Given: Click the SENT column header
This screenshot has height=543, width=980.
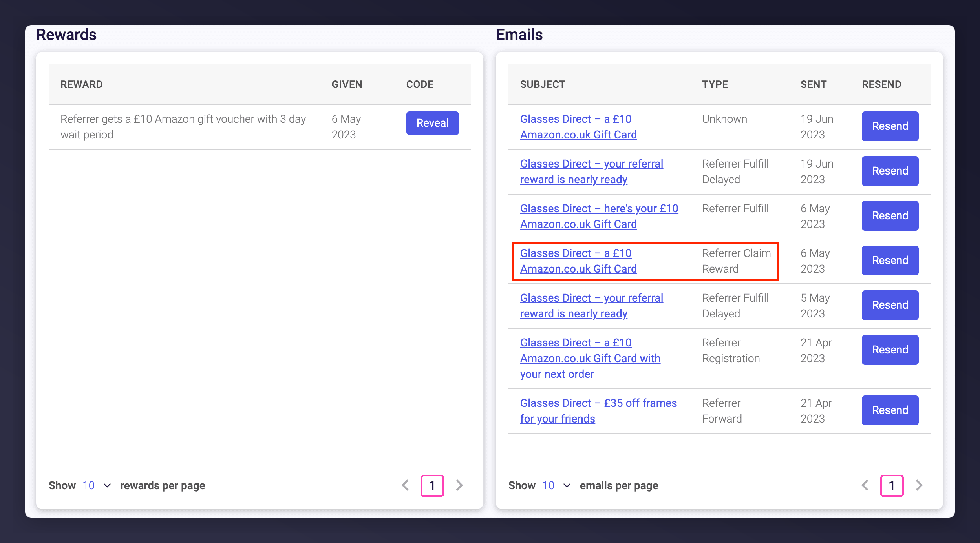Looking at the screenshot, I should 814,84.
